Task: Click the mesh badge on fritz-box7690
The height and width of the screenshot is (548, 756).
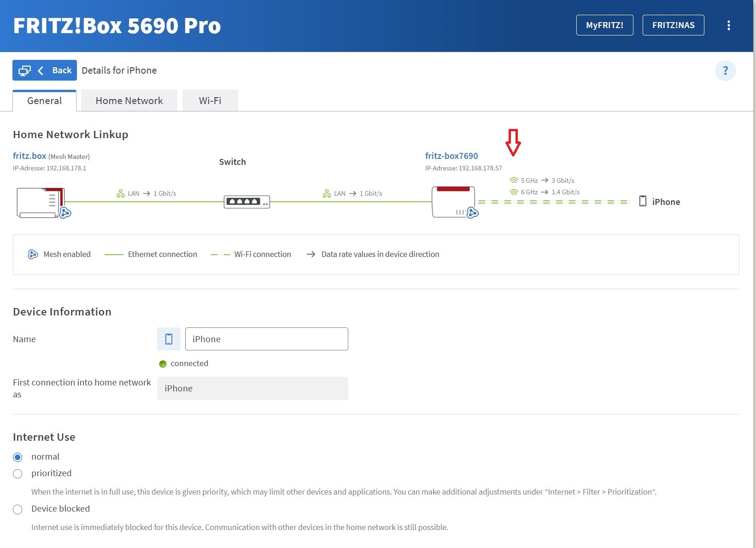Action: [x=473, y=213]
